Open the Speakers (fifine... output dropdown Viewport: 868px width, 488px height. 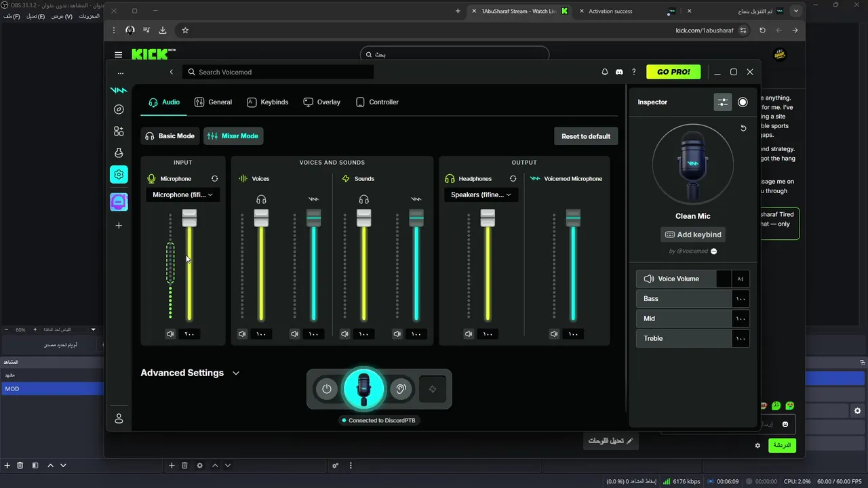pyautogui.click(x=481, y=195)
